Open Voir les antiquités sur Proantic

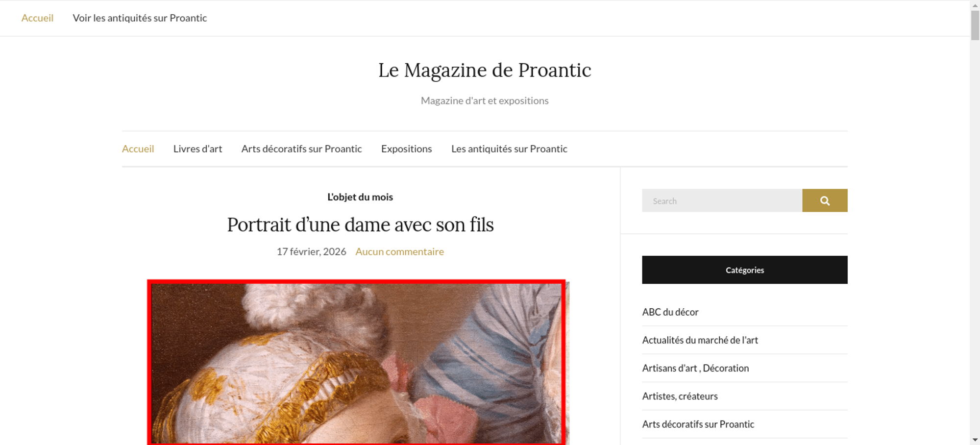(x=140, y=18)
